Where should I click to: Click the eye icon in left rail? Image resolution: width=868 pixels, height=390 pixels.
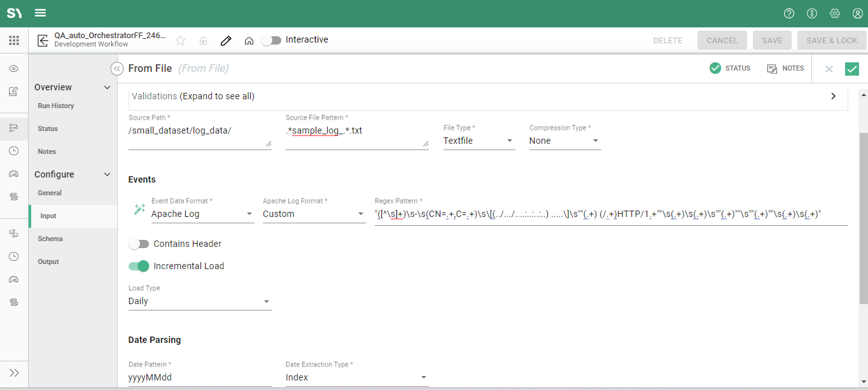pos(14,69)
